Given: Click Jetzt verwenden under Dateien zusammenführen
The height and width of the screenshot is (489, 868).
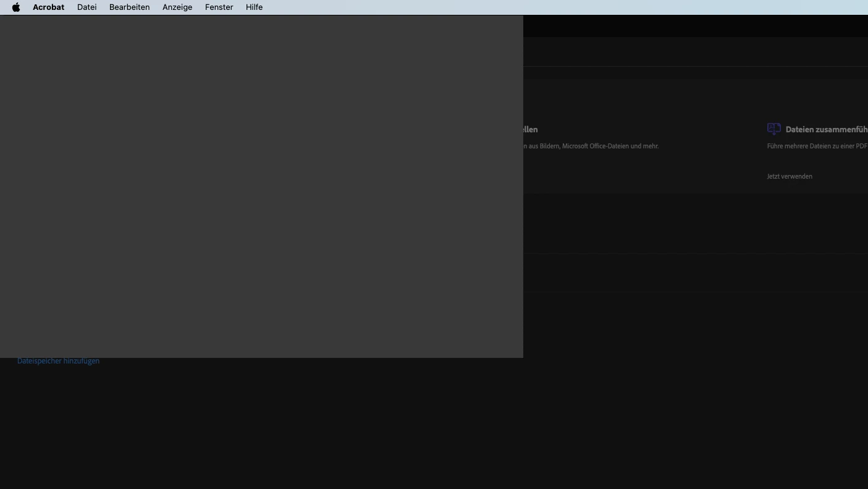Looking at the screenshot, I should coord(790,176).
